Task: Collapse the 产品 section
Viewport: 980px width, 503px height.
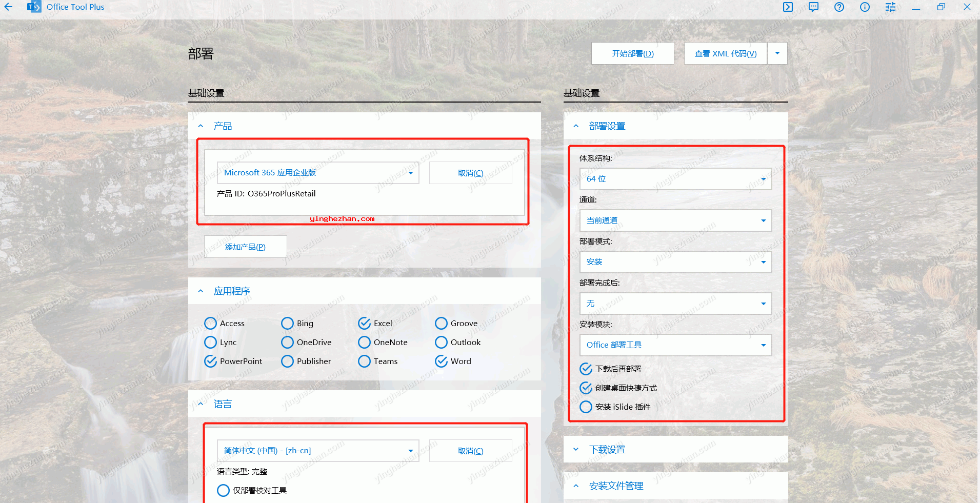Action: (201, 126)
